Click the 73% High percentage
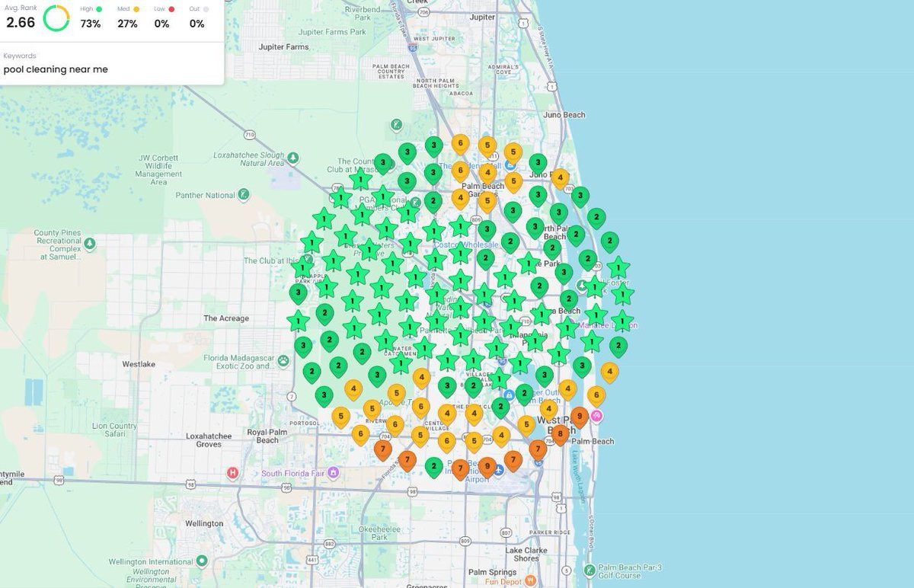The width and height of the screenshot is (914, 588). 91,24
